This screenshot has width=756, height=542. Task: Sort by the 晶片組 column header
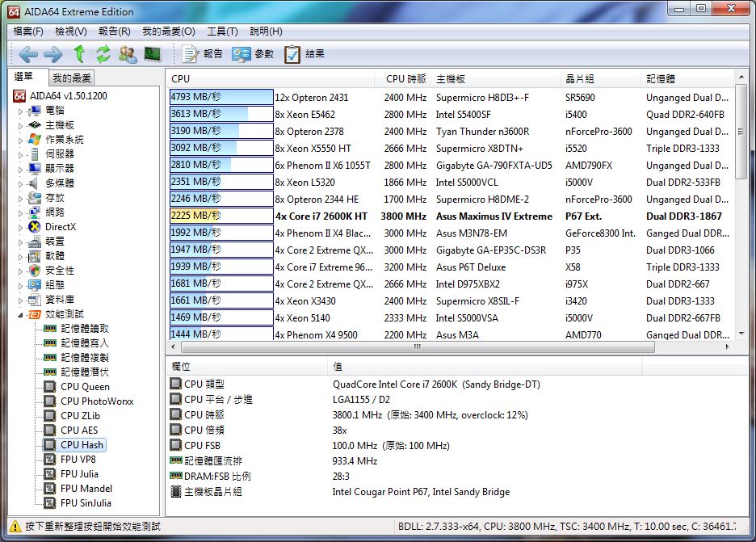601,78
